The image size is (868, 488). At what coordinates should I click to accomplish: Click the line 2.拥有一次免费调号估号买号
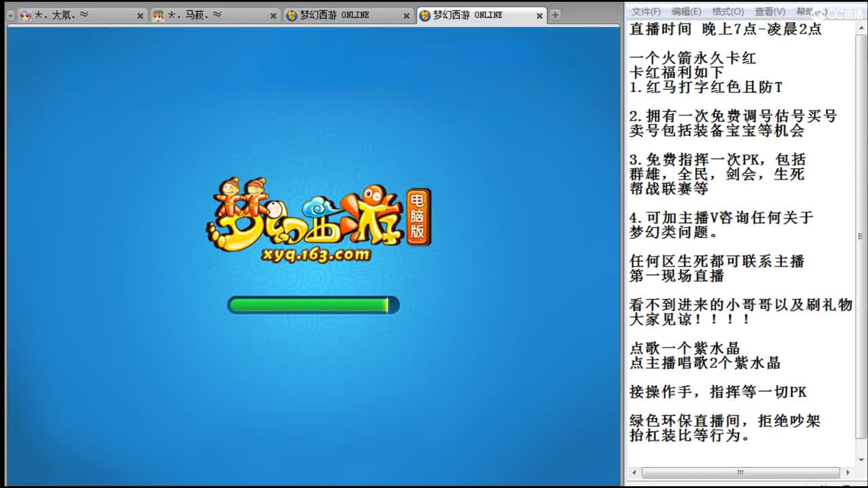733,117
